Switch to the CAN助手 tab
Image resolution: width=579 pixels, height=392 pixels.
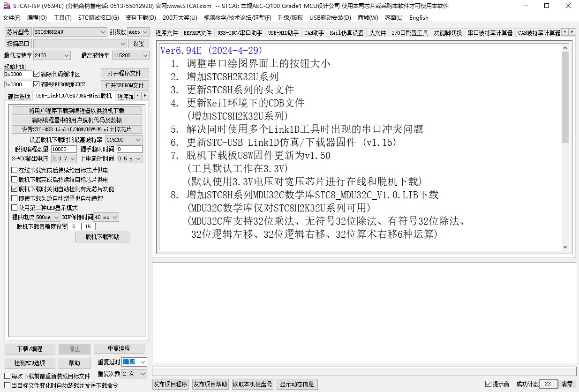coord(314,33)
